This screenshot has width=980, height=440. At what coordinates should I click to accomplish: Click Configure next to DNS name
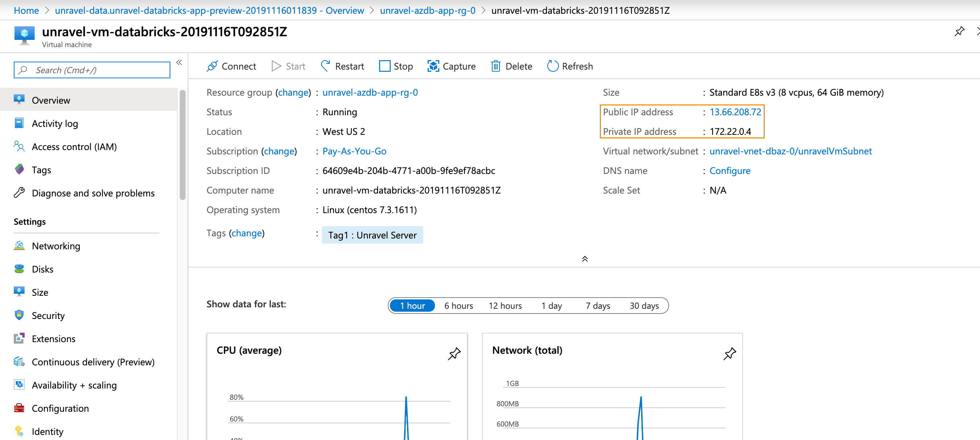click(x=730, y=170)
